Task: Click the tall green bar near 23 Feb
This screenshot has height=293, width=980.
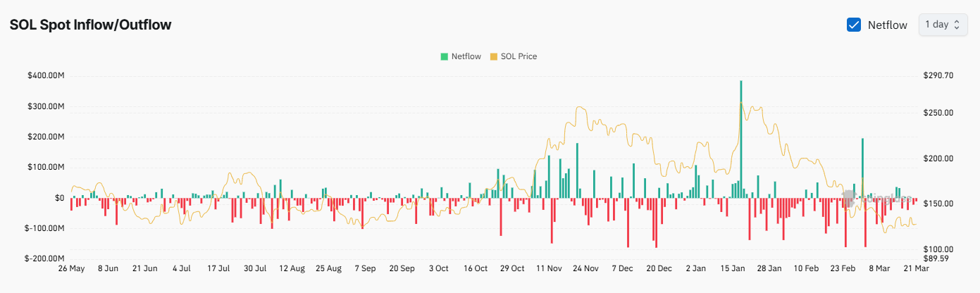Action: pyautogui.click(x=862, y=168)
